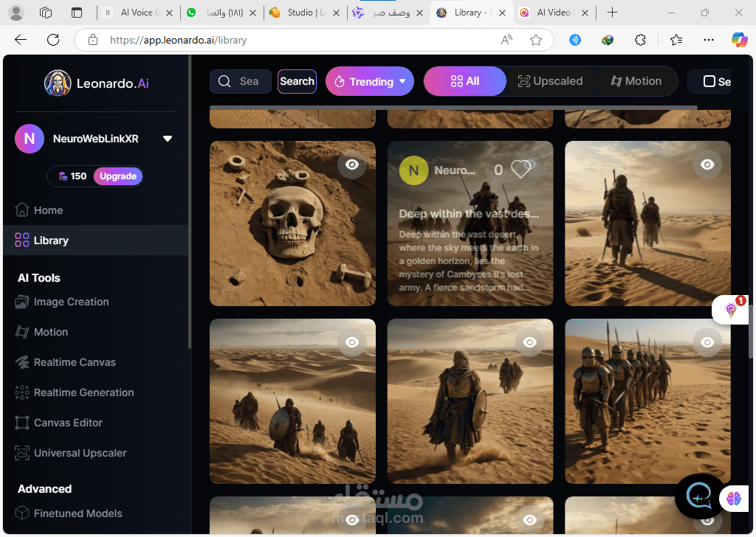Click the 150 token balance
Screen dimensions: 756x537
coord(73,176)
